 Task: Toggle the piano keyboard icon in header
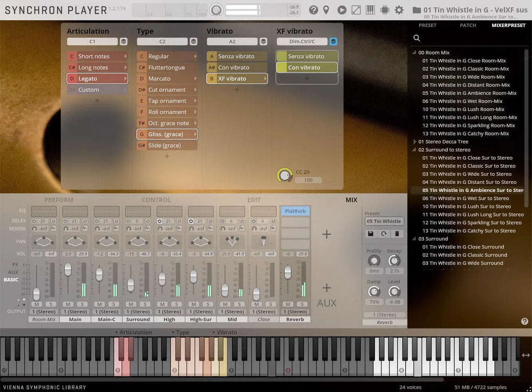(370, 10)
